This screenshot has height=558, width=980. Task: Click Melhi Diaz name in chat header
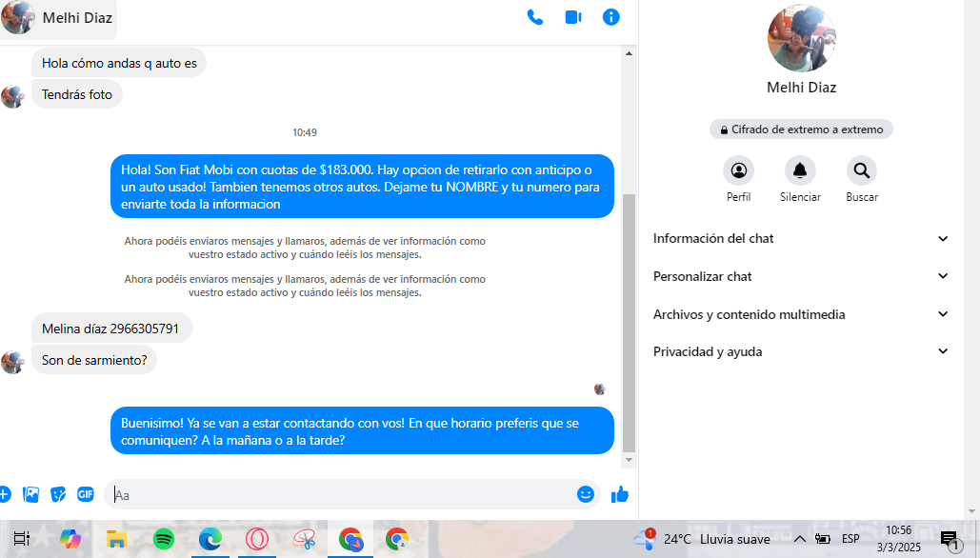(78, 18)
